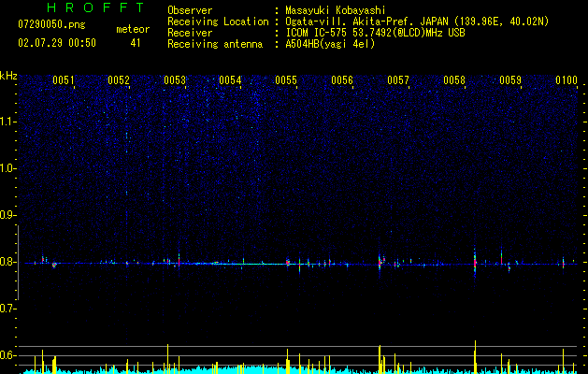Click the 0051 time marker

click(x=63, y=80)
